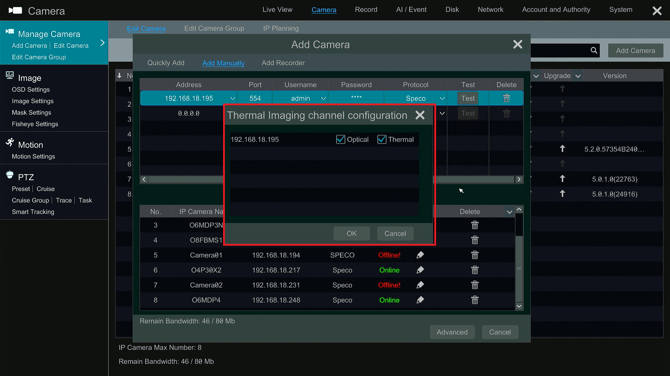Click the search magnifier icon
Image resolution: width=670 pixels, height=376 pixels.
[594, 50]
